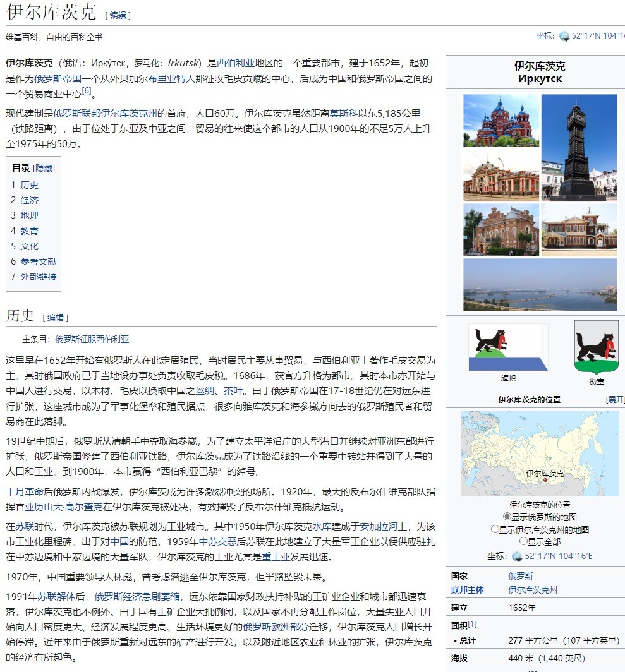This screenshot has height=672, width=625.
Task: Open the 亚历山大·高尔查克 link
Action: [63, 507]
